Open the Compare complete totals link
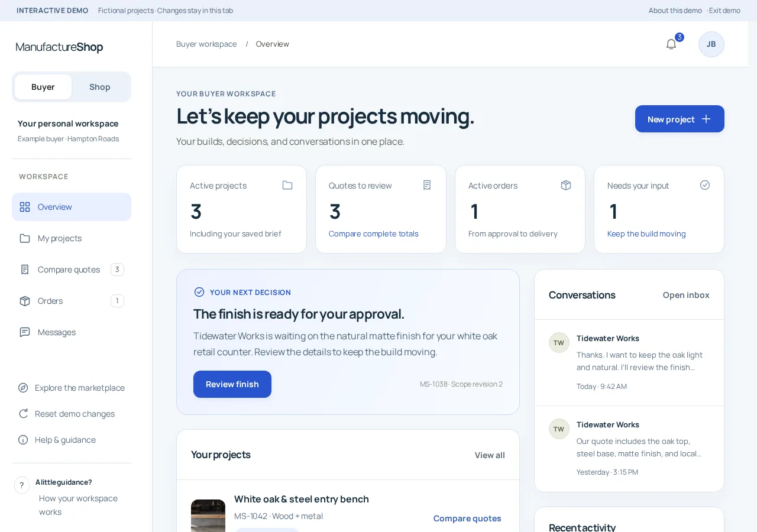This screenshot has height=532, width=757. [x=374, y=233]
